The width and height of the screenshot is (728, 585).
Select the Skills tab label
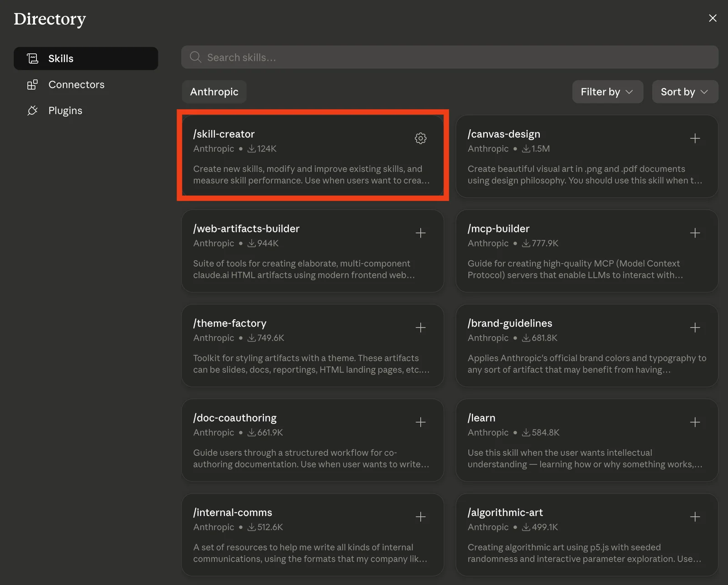[61, 58]
